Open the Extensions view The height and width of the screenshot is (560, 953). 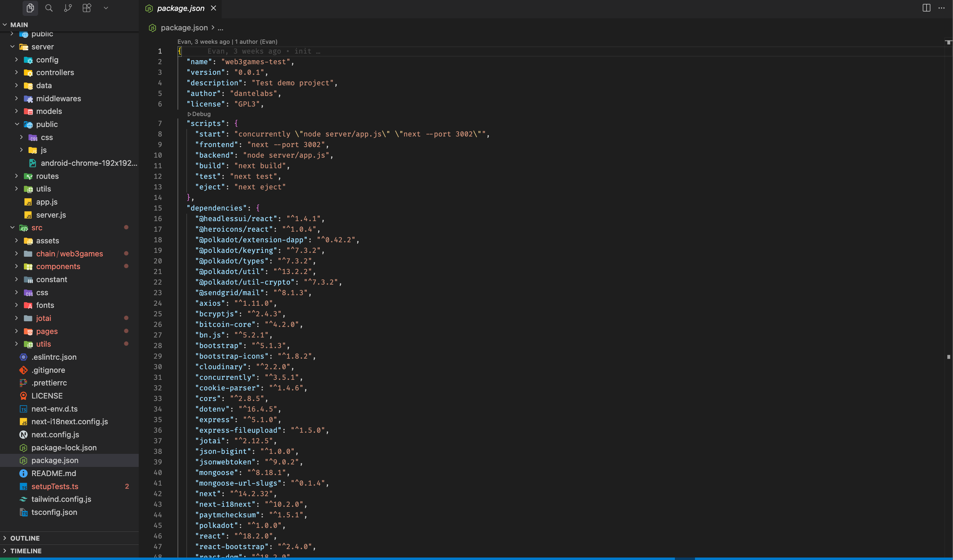86,8
